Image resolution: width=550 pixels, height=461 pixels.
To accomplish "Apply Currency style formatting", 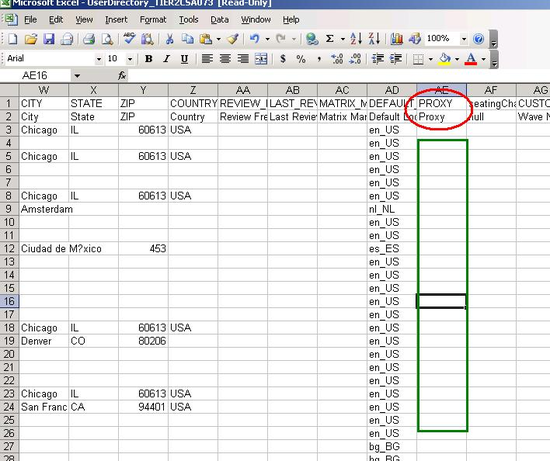I will 283,59.
